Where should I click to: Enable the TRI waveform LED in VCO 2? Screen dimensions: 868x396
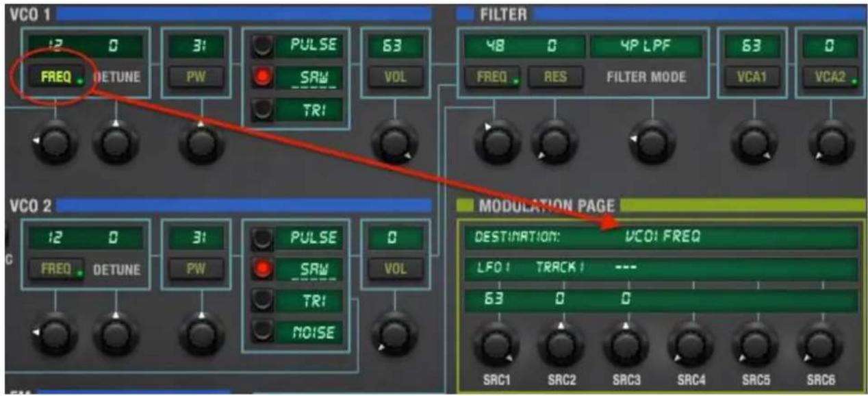click(x=262, y=301)
